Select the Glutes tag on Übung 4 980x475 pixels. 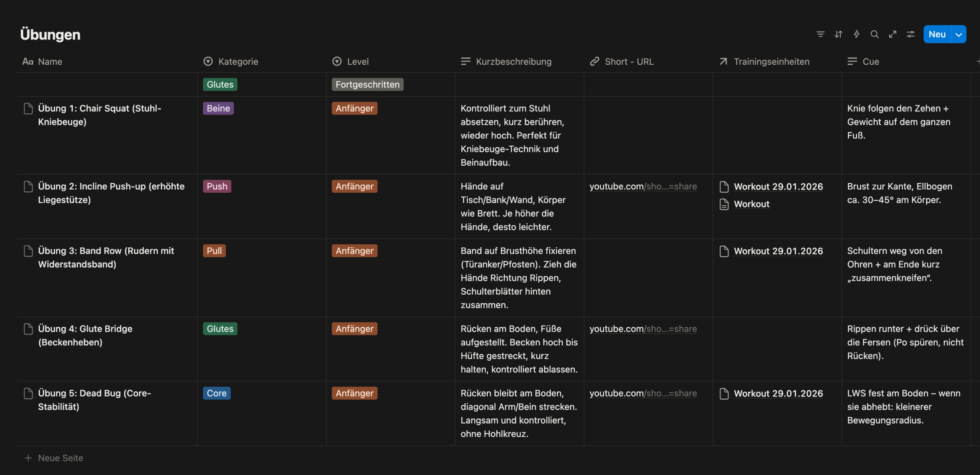tap(220, 328)
